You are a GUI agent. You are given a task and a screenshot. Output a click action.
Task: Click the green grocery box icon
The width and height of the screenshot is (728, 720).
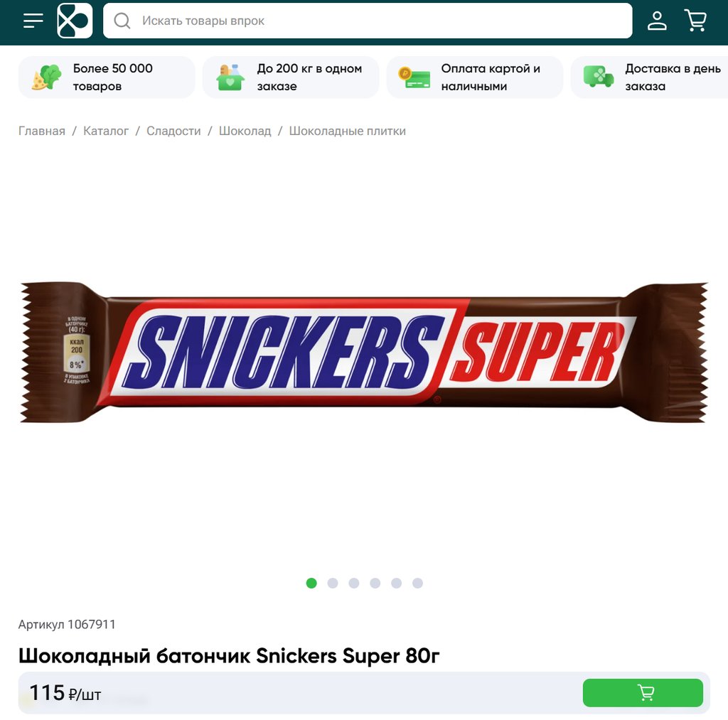point(230,77)
